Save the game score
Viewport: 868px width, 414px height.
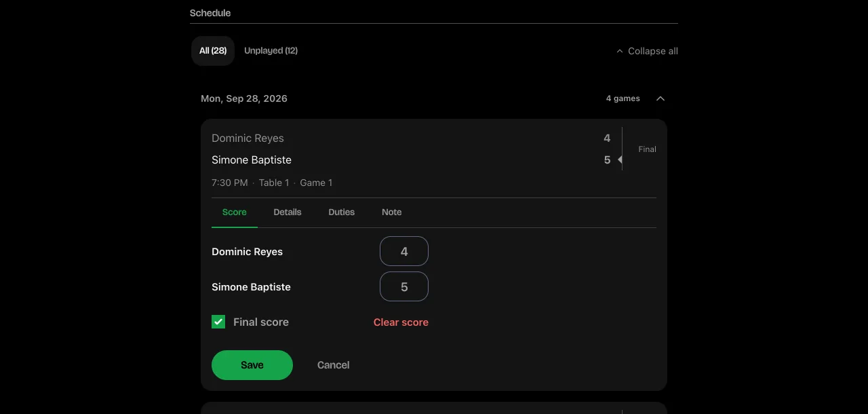(252, 365)
